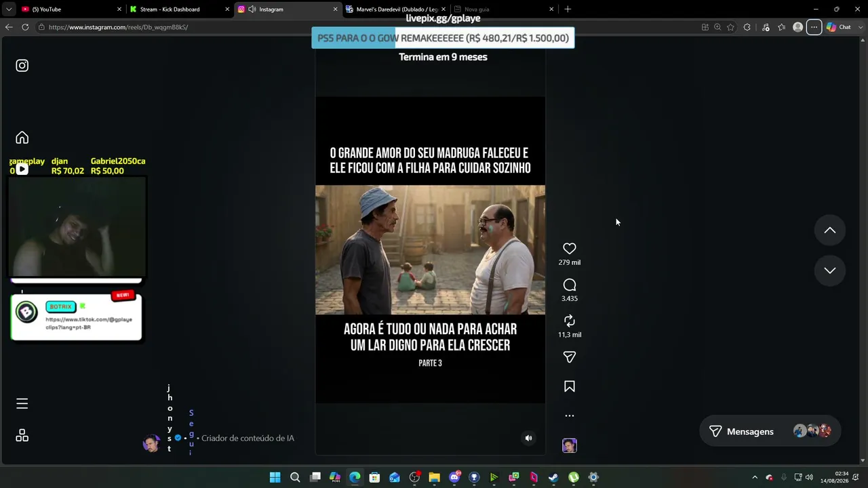Switch to the Stream - Kick Dashboard tab

pyautogui.click(x=179, y=9)
